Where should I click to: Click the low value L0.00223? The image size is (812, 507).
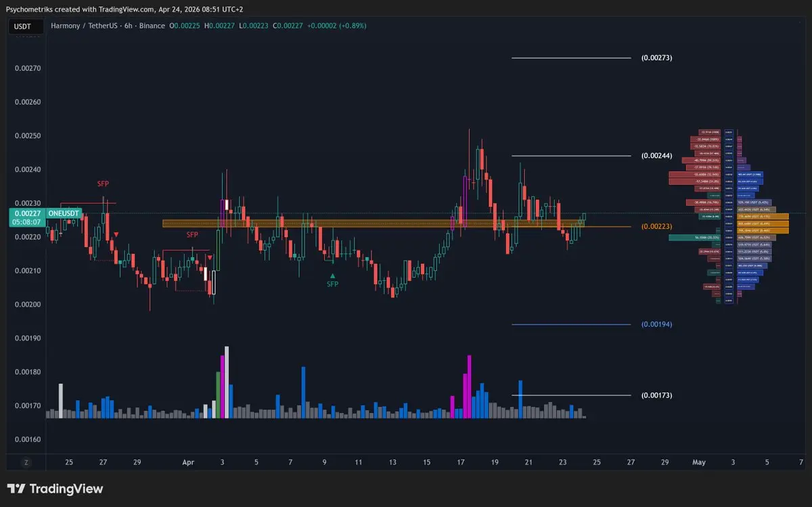[255, 26]
